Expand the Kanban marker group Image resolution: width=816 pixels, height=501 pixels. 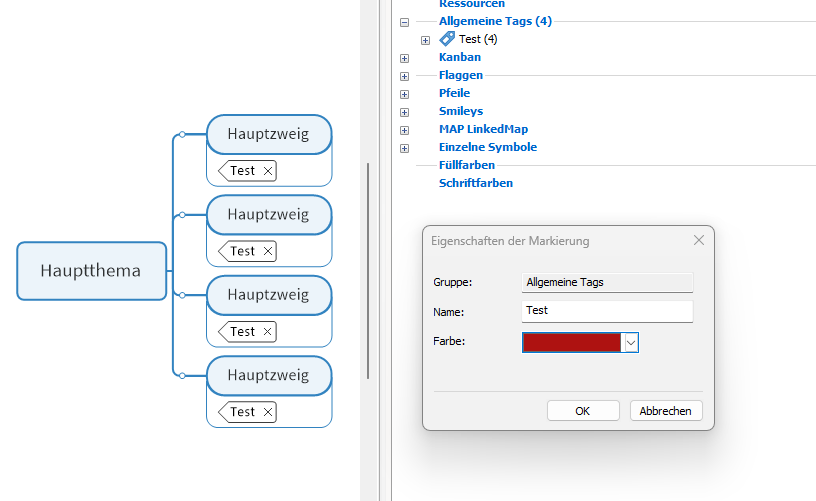coord(404,58)
